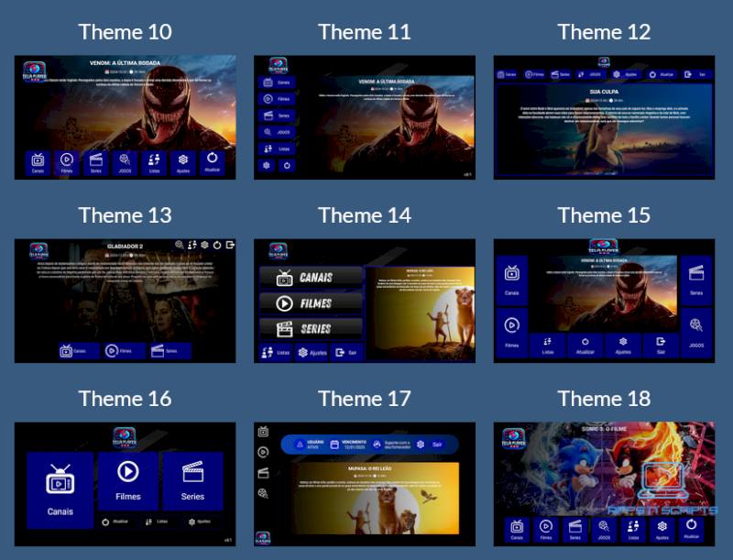Image resolution: width=733 pixels, height=560 pixels.
Task: Open gear icon atop Theme 13
Action: (x=204, y=245)
